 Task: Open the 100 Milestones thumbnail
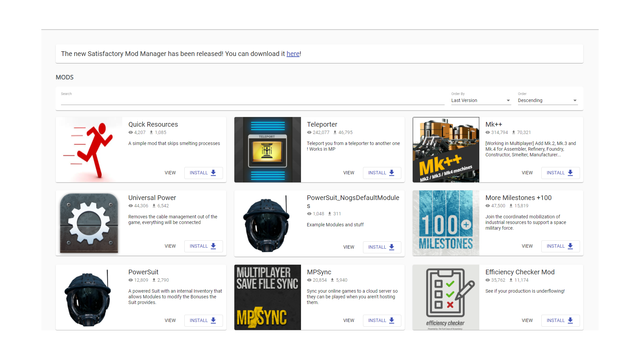point(446,223)
